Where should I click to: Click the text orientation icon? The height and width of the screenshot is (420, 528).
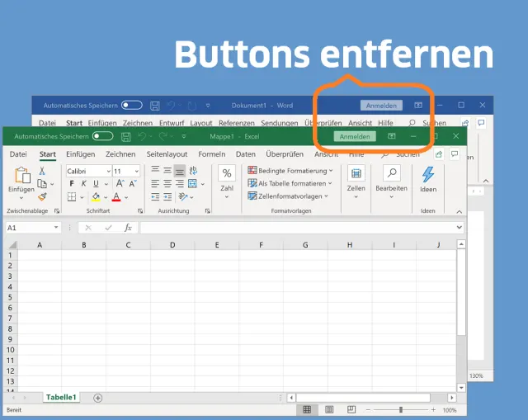coord(183,196)
